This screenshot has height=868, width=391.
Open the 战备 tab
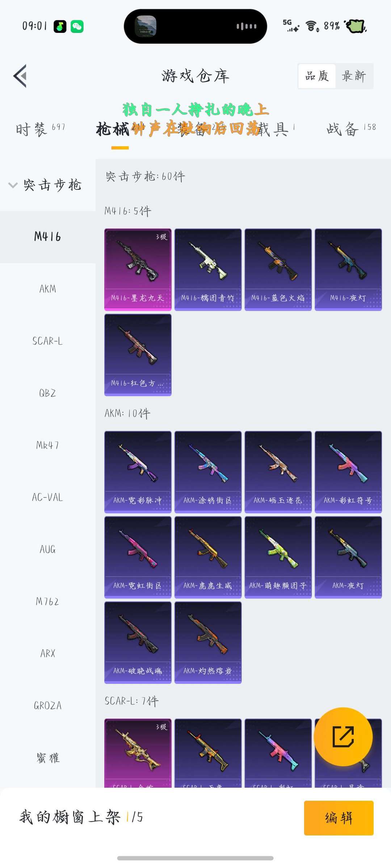[351, 129]
